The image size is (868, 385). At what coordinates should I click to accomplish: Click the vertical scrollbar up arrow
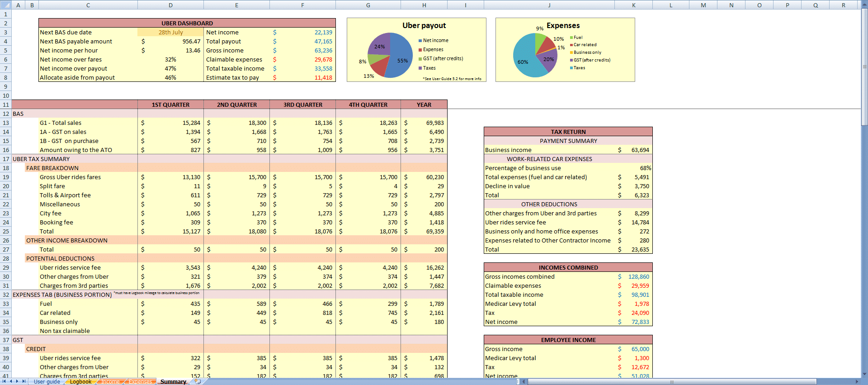pyautogui.click(x=864, y=5)
